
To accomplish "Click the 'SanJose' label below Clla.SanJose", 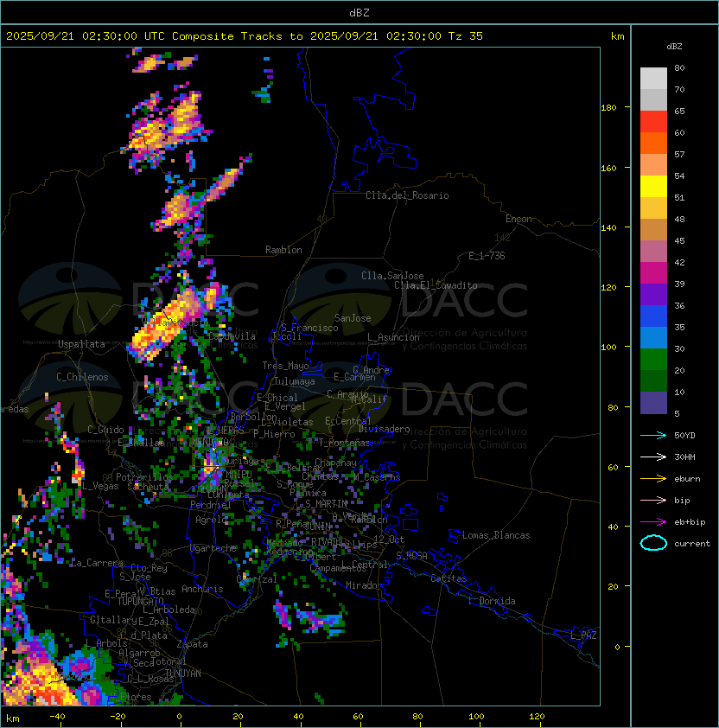I will (353, 318).
